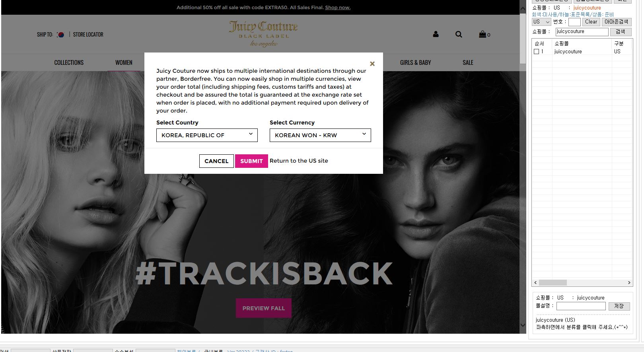Click the Juicy Couture logo
Viewport: 644px width, 352px height.
[x=263, y=34]
